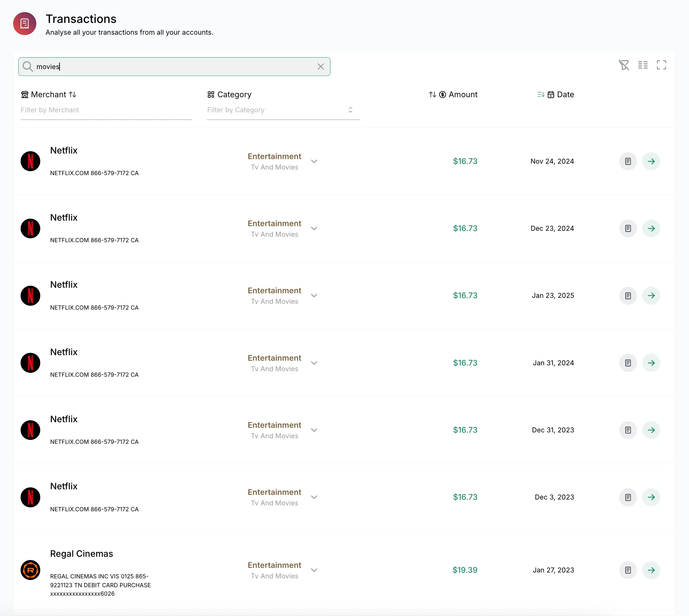
Task: Click the Transactions receipt logo icon
Action: [x=24, y=24]
